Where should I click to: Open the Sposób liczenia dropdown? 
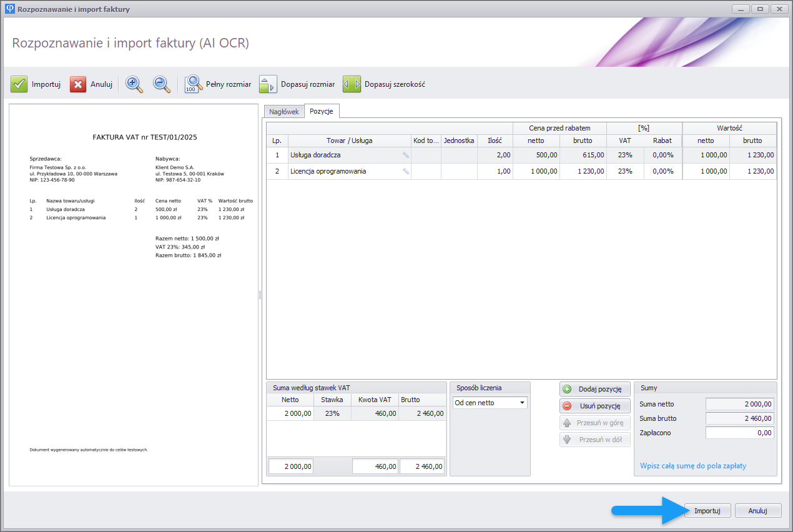coord(521,403)
